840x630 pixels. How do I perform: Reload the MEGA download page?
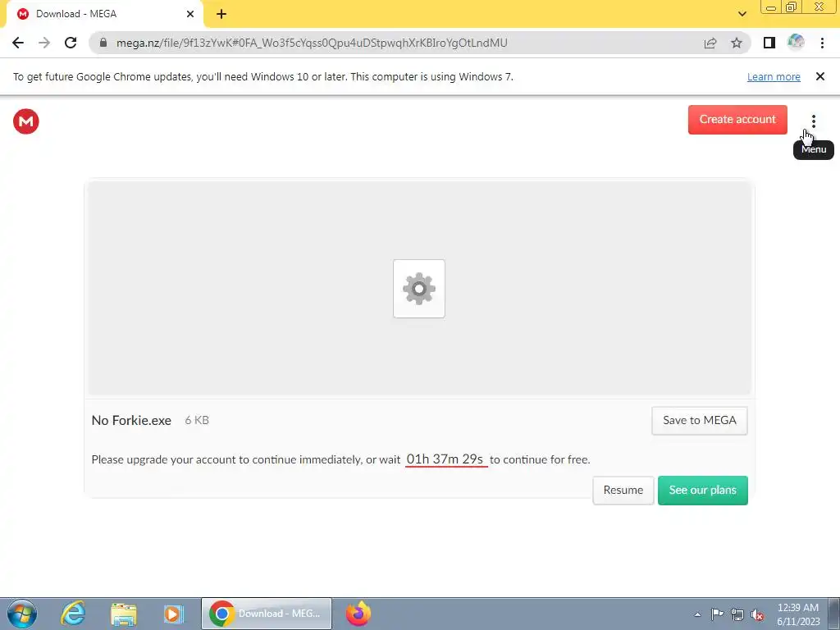(x=71, y=43)
